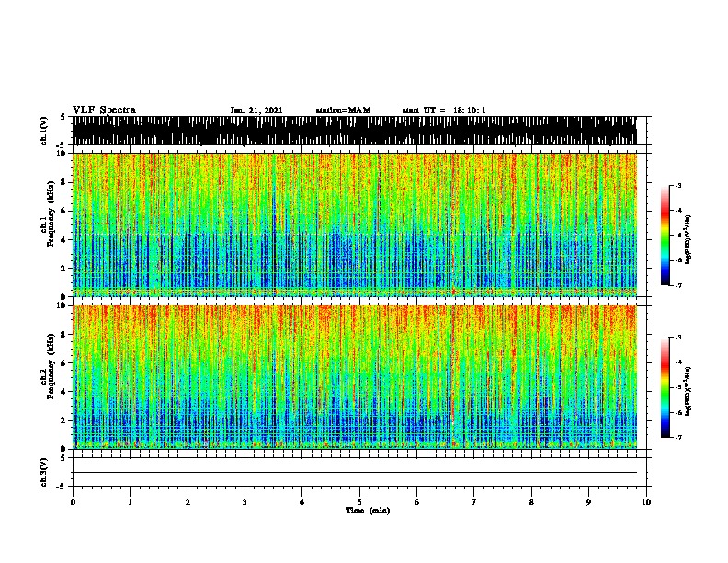The width and height of the screenshot is (728, 563).
Task: Click the 'start UT = 18:10:1' label
Action: pyautogui.click(x=444, y=110)
